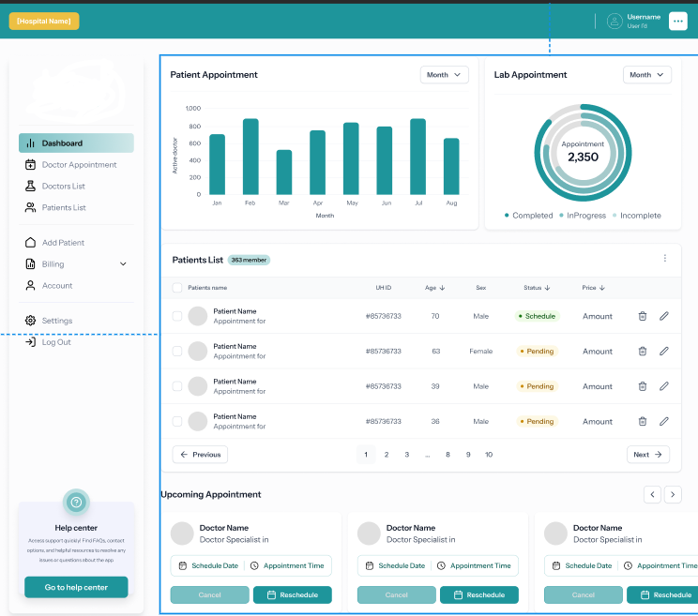698x616 pixels.
Task: Check the box for the age 70 patient
Action: pyautogui.click(x=177, y=316)
